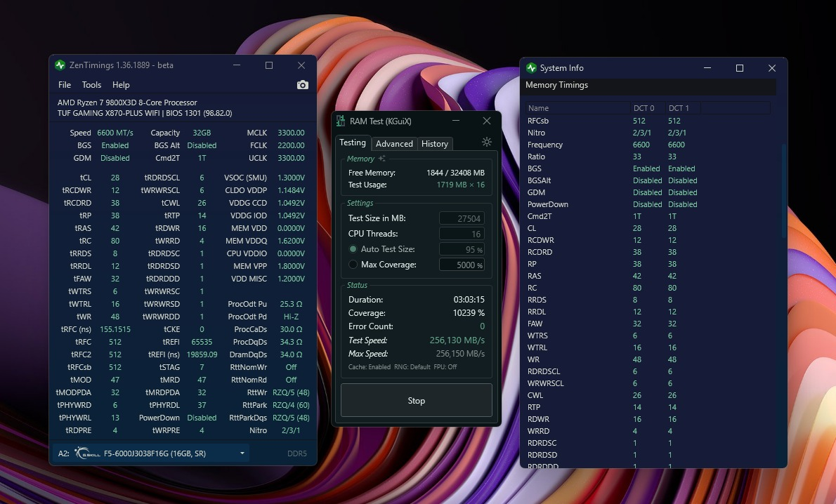Select the WTRL row in System Info

point(648,347)
